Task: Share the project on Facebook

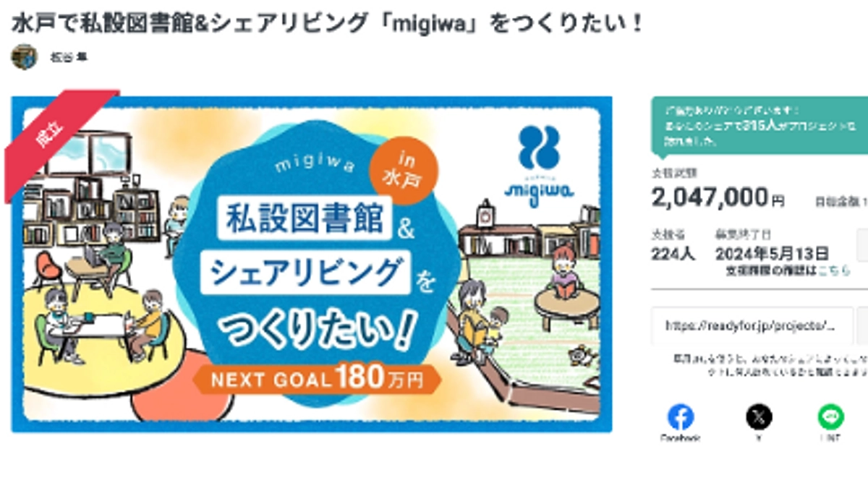Action: [681, 416]
